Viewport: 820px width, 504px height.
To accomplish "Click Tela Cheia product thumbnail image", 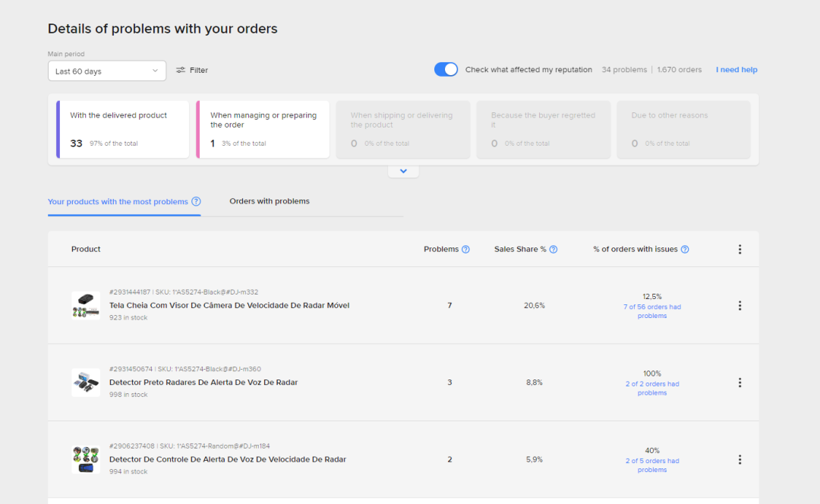I will tap(86, 305).
